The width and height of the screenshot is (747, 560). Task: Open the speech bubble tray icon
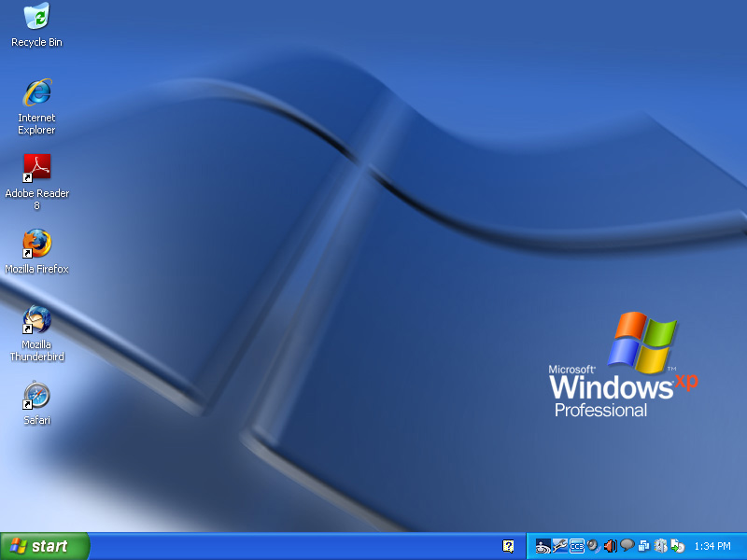point(627,546)
